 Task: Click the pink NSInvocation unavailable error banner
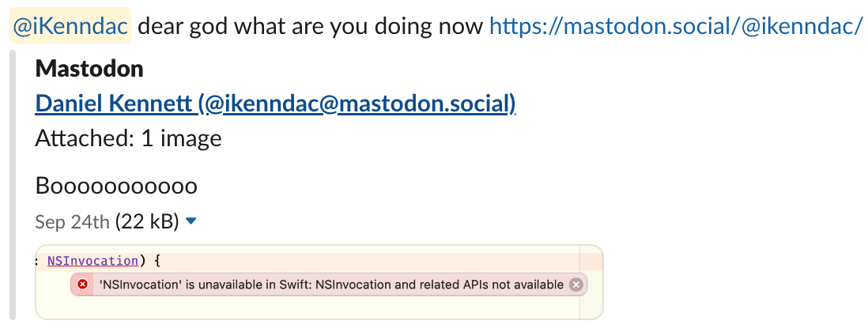click(x=332, y=285)
